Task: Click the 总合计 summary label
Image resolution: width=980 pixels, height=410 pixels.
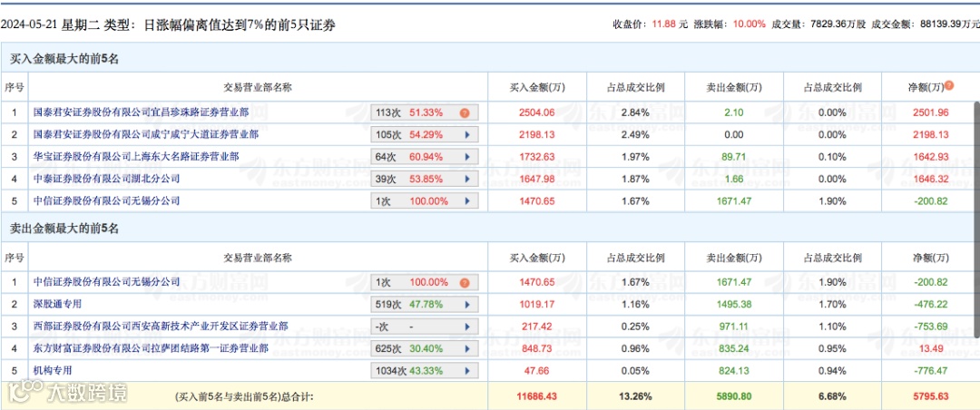Action: coord(244,397)
